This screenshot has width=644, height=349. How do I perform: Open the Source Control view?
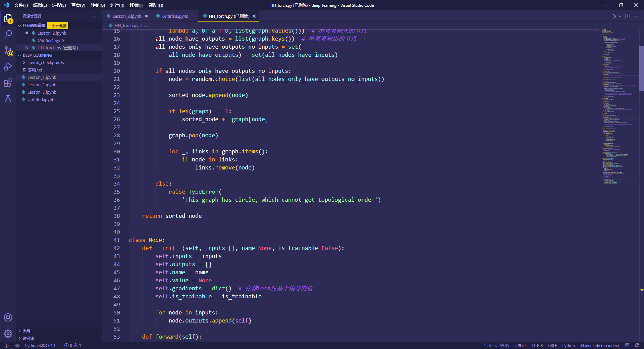point(8,51)
